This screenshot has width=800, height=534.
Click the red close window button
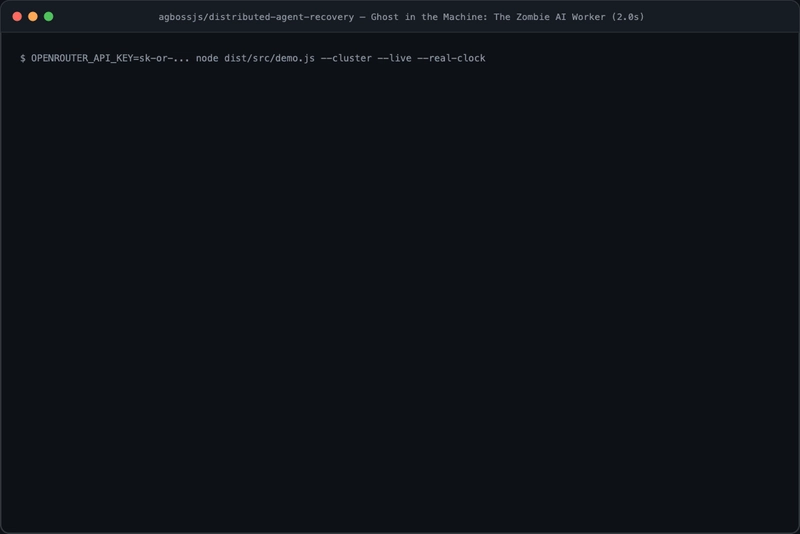(x=17, y=17)
